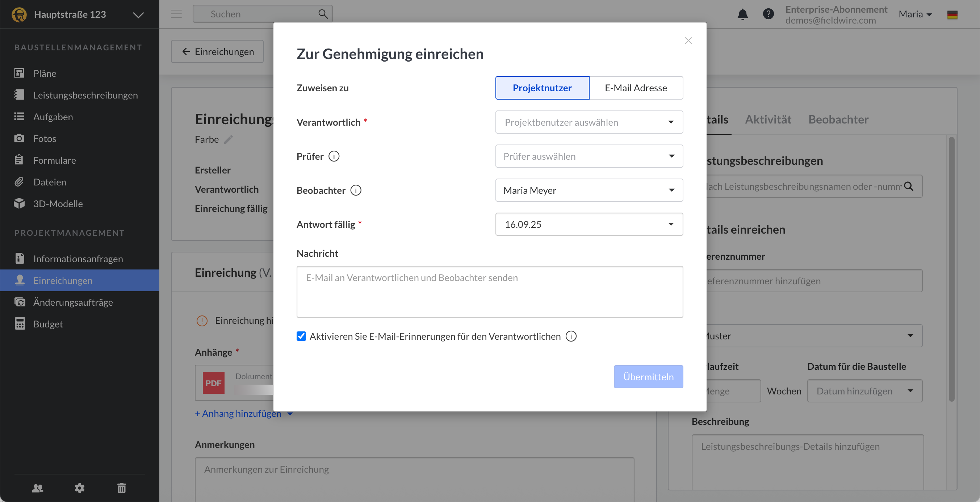Click the Beobachter info icon
980x502 pixels.
356,190
